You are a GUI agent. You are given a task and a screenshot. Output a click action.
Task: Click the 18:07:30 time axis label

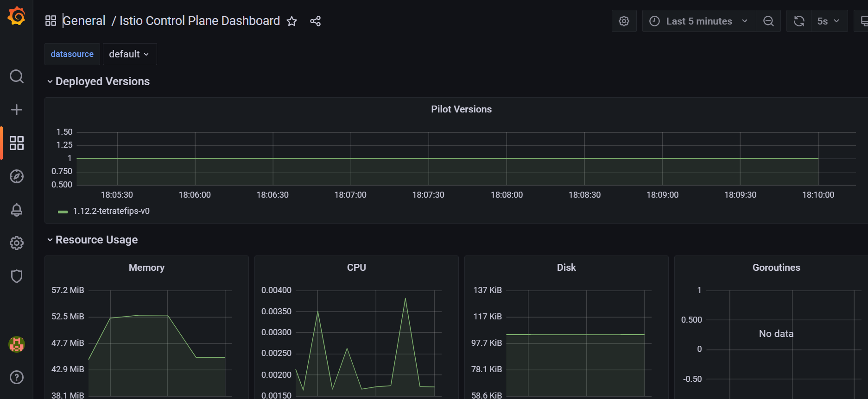428,195
